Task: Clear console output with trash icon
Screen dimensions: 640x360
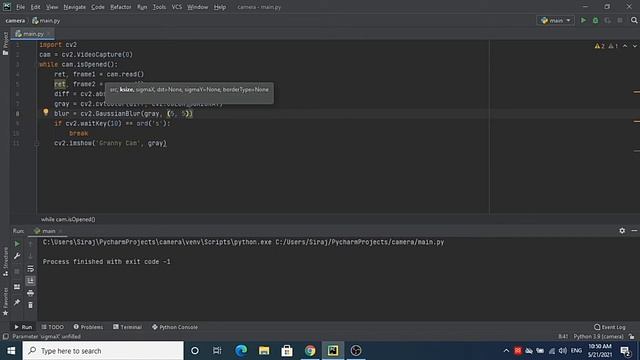Action: [x=31, y=305]
